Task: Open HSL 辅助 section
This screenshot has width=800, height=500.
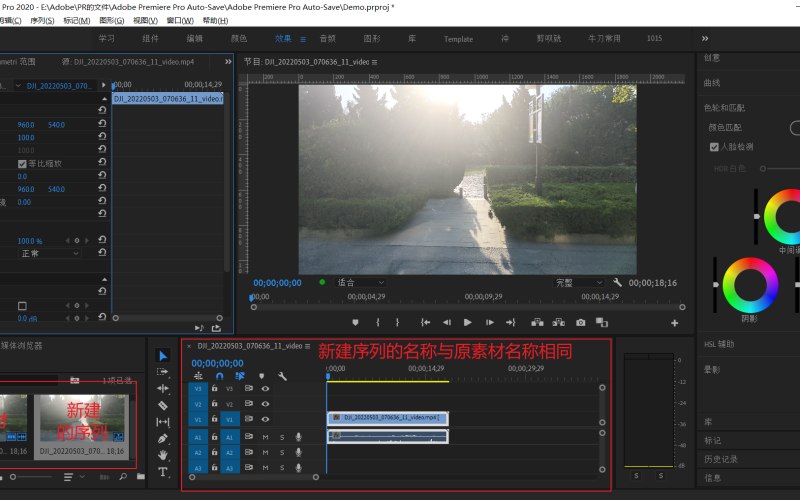Action: pos(719,344)
